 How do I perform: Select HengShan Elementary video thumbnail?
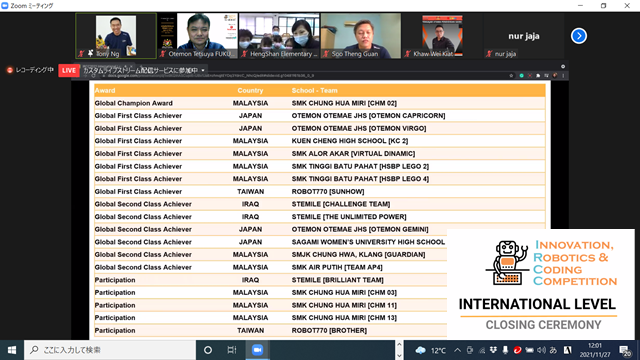(279, 36)
